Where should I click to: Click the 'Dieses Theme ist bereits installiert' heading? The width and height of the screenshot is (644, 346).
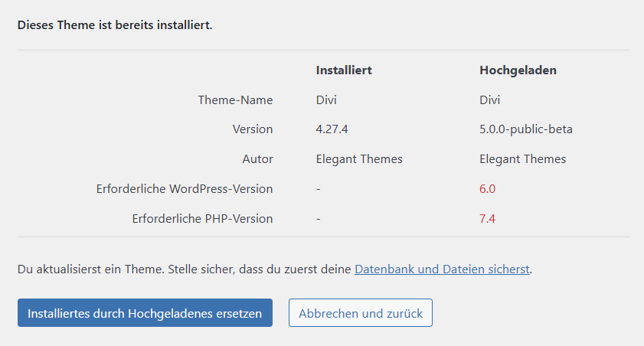pos(115,25)
